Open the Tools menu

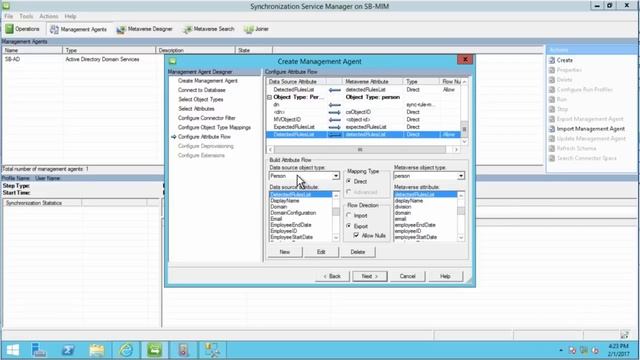point(26,16)
